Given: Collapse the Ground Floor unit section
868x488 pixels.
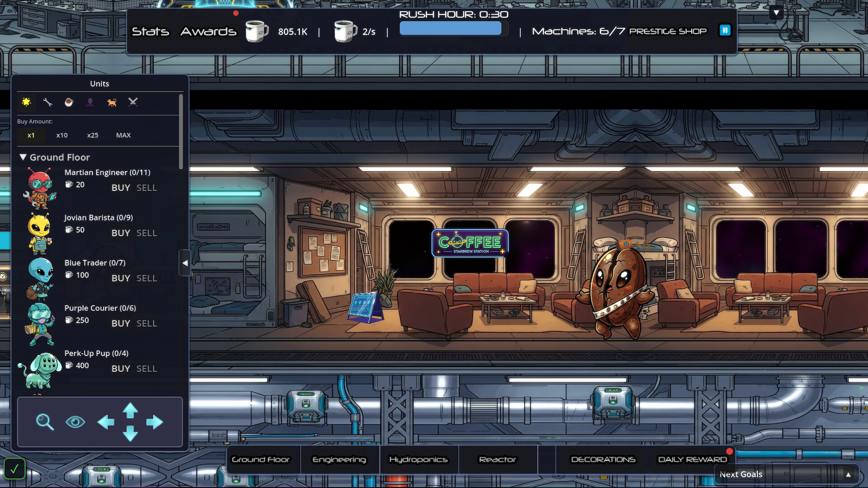Looking at the screenshot, I should point(23,157).
